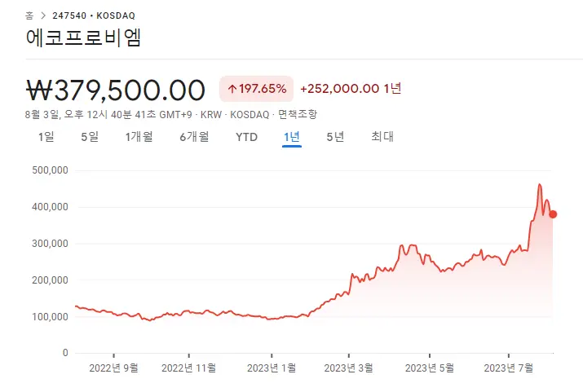This screenshot has height=392, width=583.
Task: Select the 1년 range tab
Action: pos(292,137)
